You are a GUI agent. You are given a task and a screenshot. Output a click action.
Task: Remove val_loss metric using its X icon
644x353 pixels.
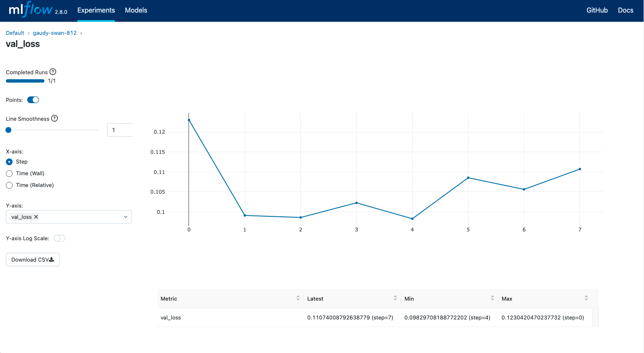(x=36, y=217)
